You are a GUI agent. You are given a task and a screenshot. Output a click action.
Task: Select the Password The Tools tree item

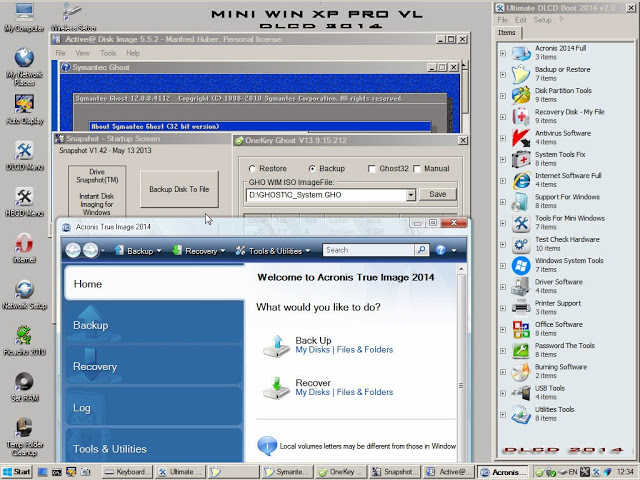tap(564, 350)
